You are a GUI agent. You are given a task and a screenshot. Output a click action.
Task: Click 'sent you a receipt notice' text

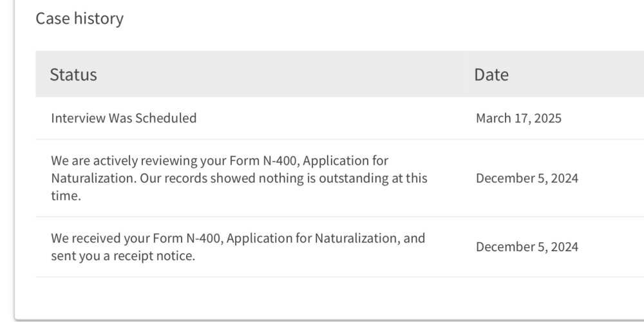pyautogui.click(x=123, y=256)
